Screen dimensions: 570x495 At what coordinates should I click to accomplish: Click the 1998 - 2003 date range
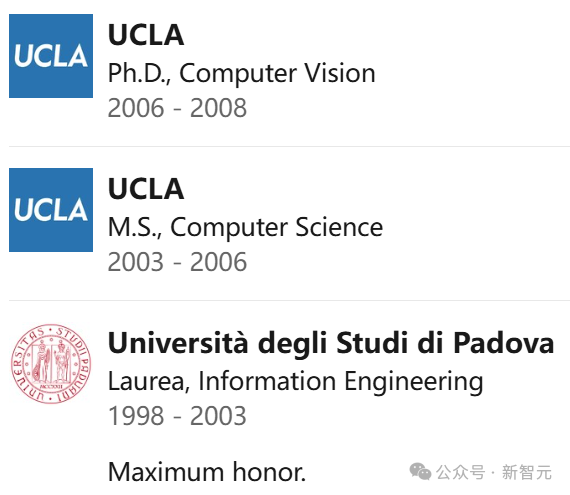coord(177,416)
